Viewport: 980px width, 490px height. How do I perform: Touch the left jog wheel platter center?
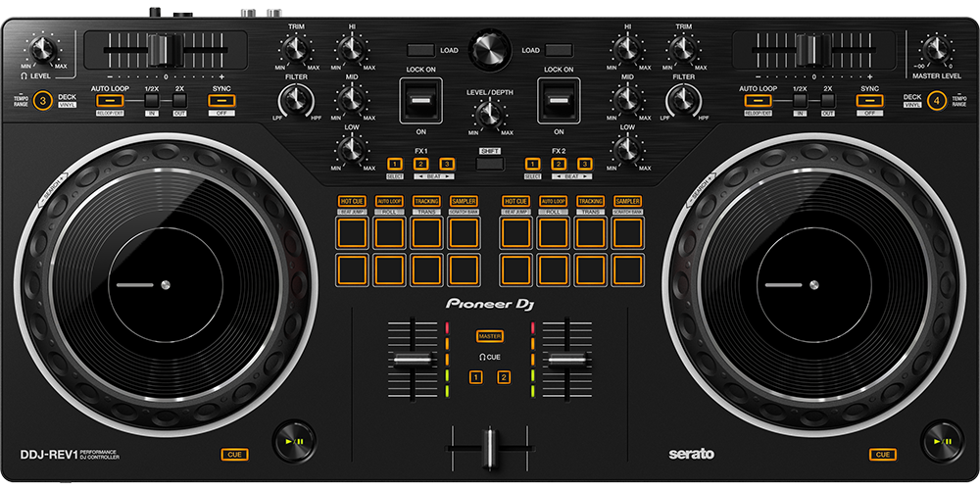tap(166, 285)
